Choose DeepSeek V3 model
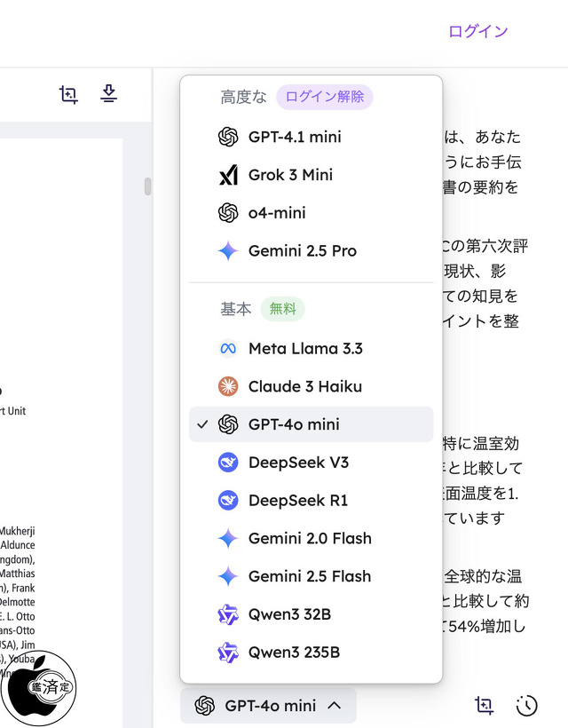 (311, 463)
